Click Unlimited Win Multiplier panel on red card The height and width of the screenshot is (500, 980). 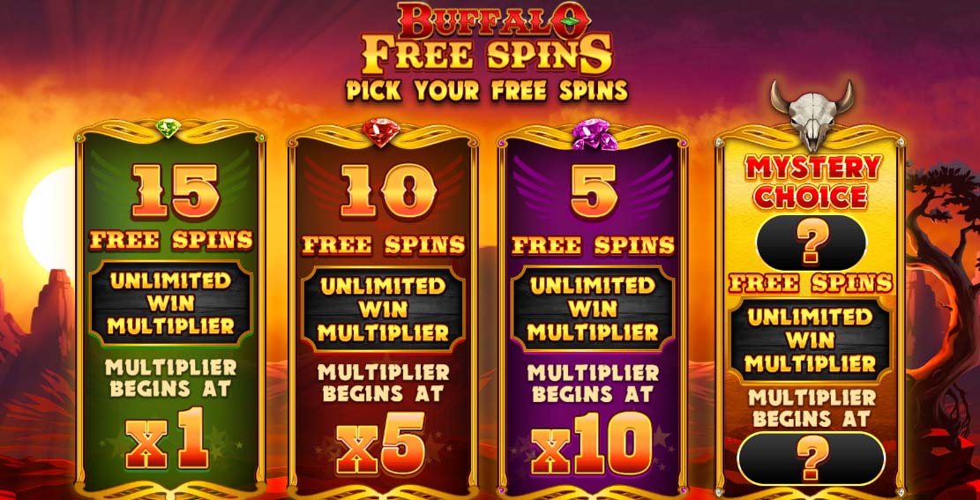pyautogui.click(x=383, y=310)
